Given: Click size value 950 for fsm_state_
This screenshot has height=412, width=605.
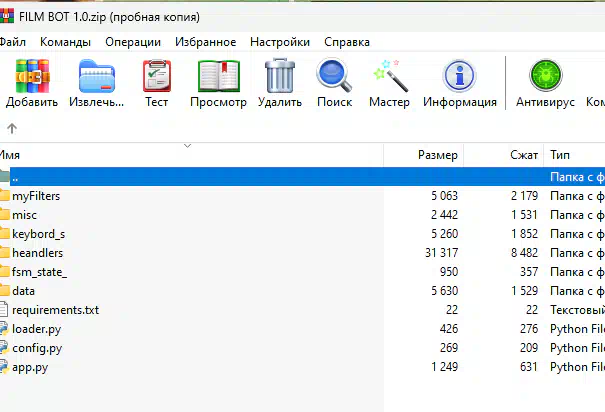Looking at the screenshot, I should click(449, 272).
